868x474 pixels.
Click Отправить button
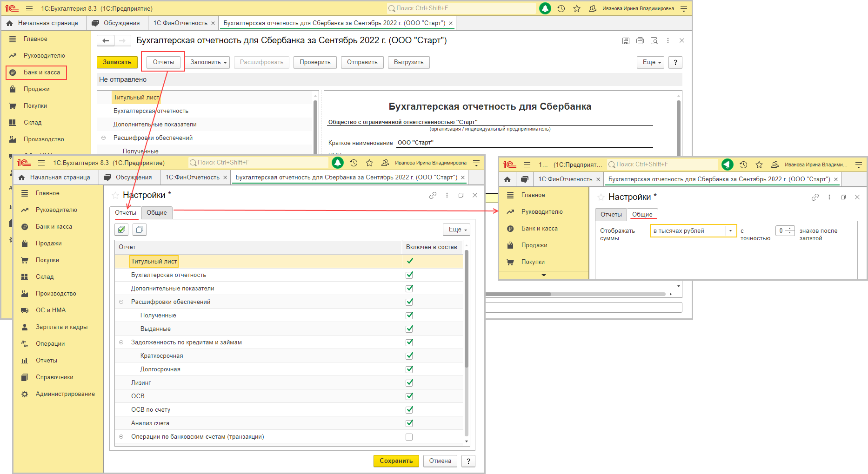(362, 62)
